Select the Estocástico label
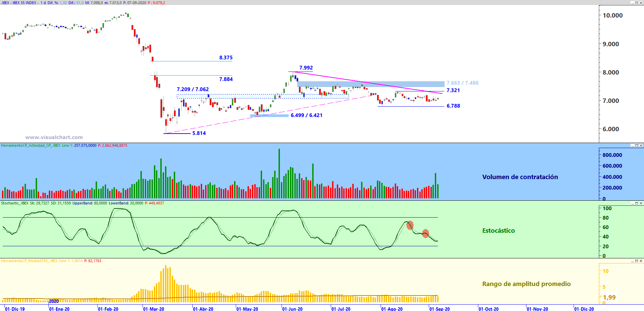This screenshot has height=311, width=644. [x=498, y=231]
